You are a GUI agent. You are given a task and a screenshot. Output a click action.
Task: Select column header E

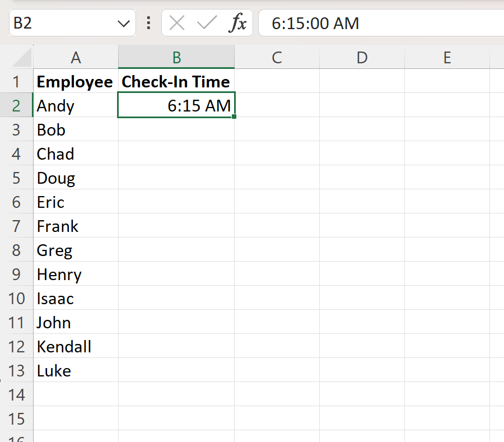coord(446,58)
